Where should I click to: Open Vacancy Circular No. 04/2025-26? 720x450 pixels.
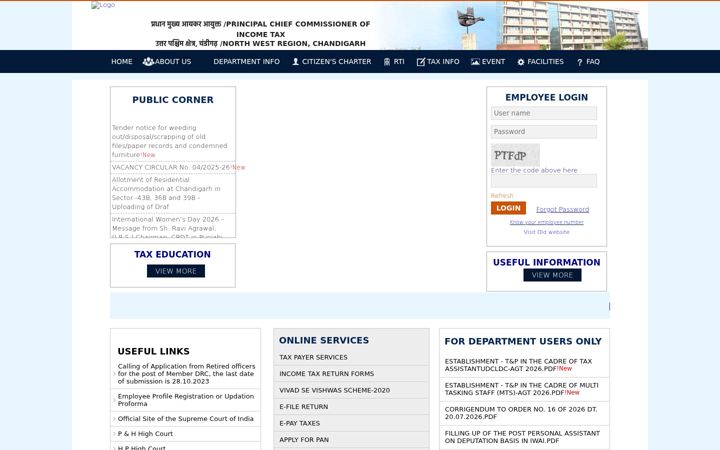(x=171, y=168)
